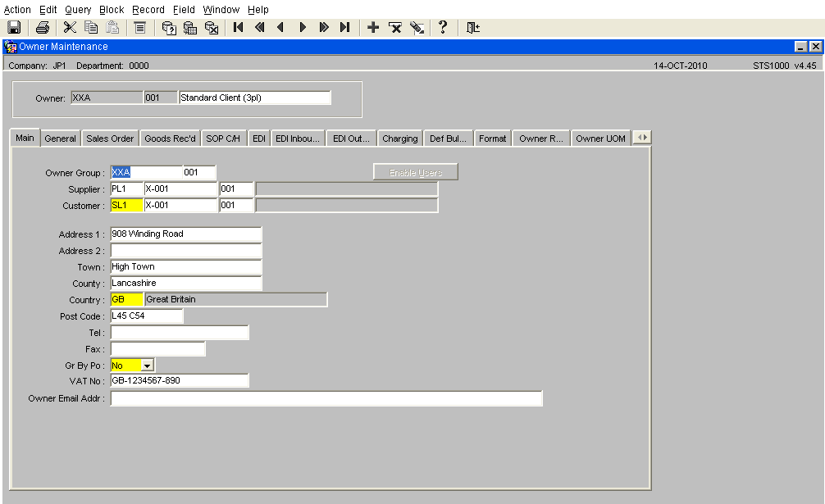This screenshot has width=825, height=504.
Task: Click the Address 1 field
Action: point(185,234)
